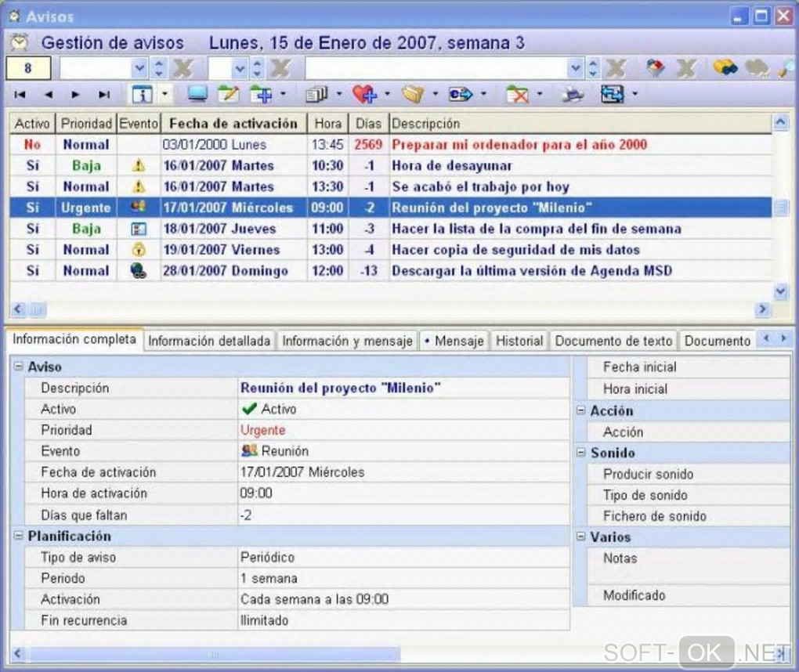Click the edit notice pencil icon

pyautogui.click(x=228, y=94)
